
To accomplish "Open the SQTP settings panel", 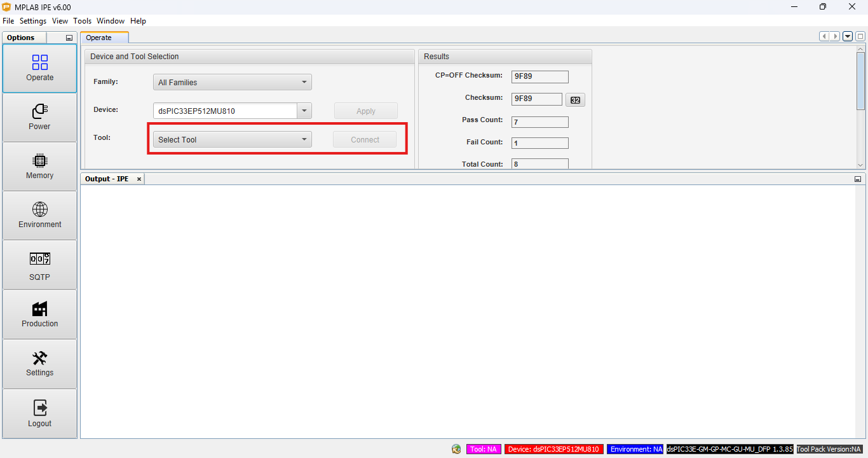I will pyautogui.click(x=39, y=265).
